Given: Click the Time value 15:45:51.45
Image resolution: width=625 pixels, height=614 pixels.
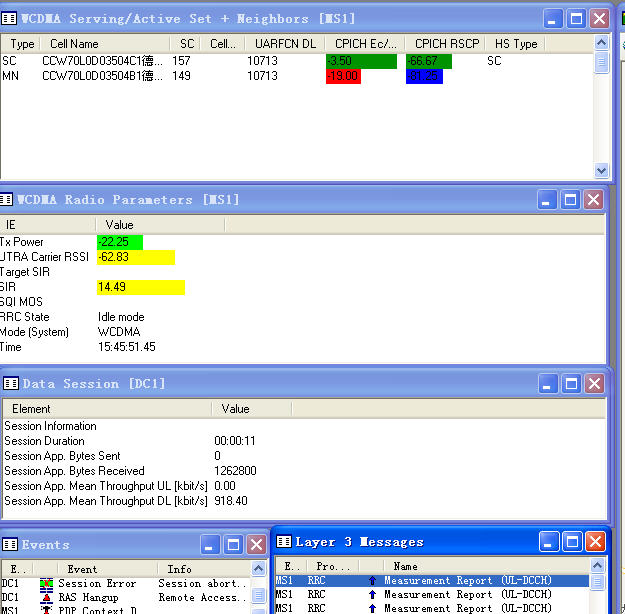Looking at the screenshot, I should coord(127,347).
